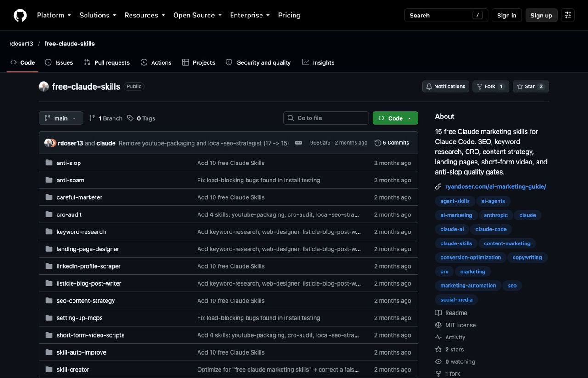Open the Platform dropdown menu
This screenshot has width=588, height=378.
54,15
